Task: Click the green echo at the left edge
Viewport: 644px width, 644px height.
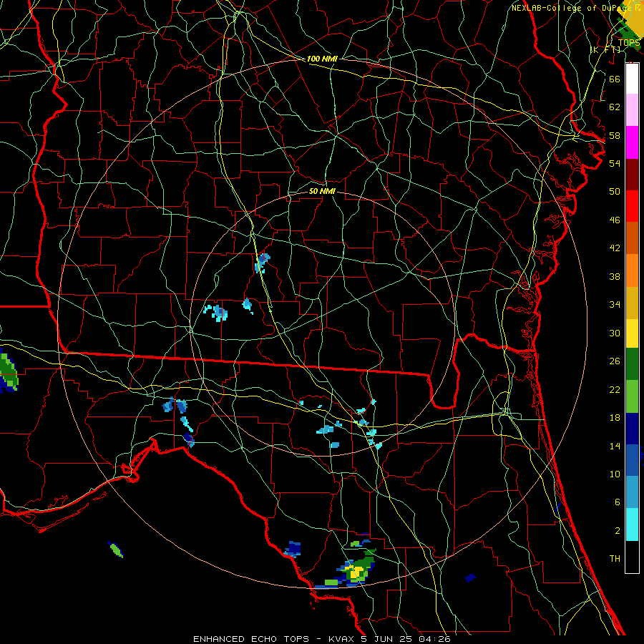Action: tap(8, 370)
